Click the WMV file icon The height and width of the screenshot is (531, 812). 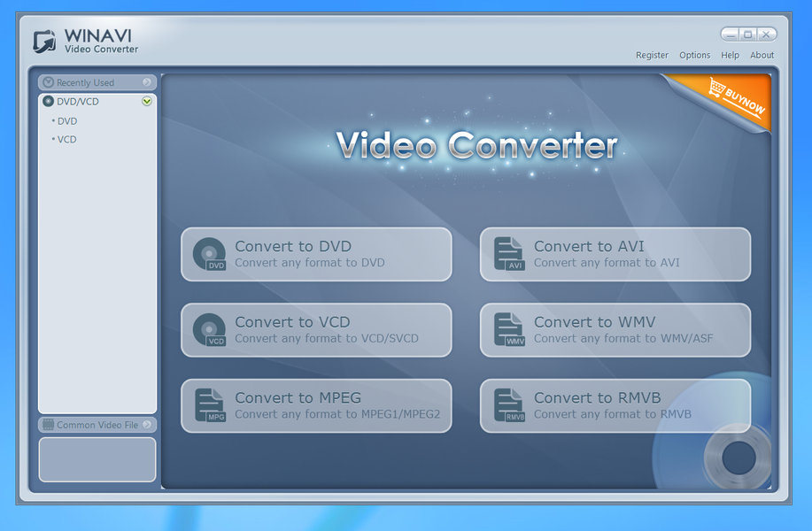coord(509,329)
